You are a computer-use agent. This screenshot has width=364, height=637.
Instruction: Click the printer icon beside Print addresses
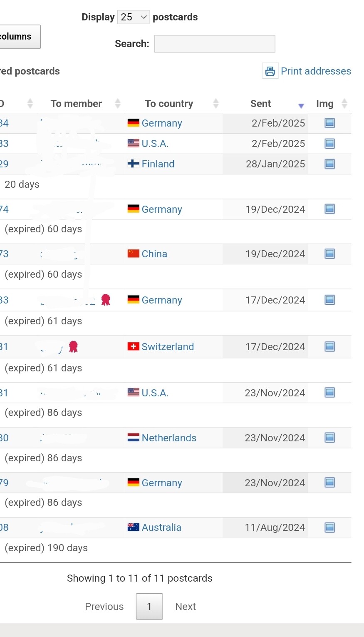tap(270, 71)
